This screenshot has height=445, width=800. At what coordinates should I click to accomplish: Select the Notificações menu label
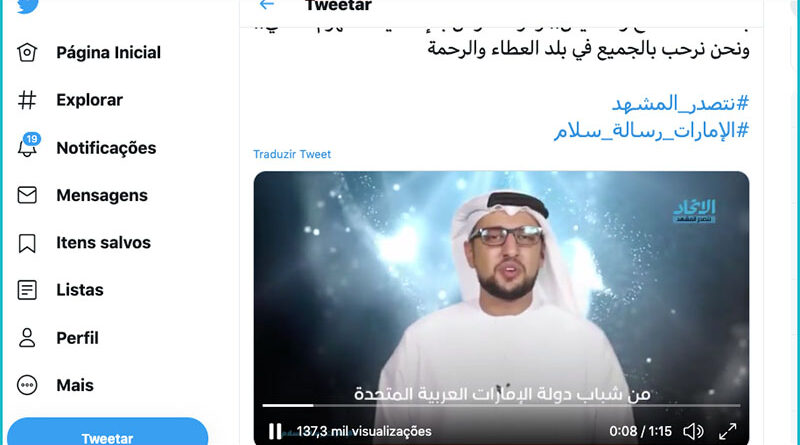coord(106,148)
